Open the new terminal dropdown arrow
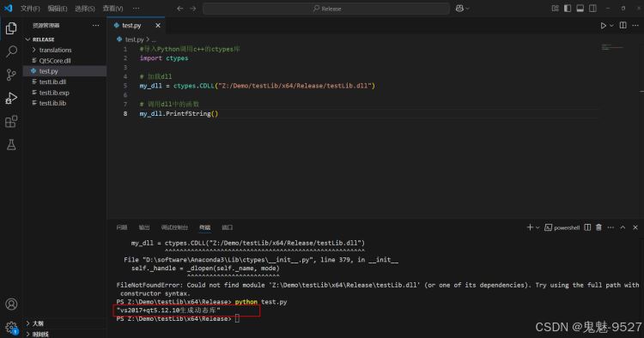Image resolution: width=644 pixels, height=338 pixels. (538, 227)
